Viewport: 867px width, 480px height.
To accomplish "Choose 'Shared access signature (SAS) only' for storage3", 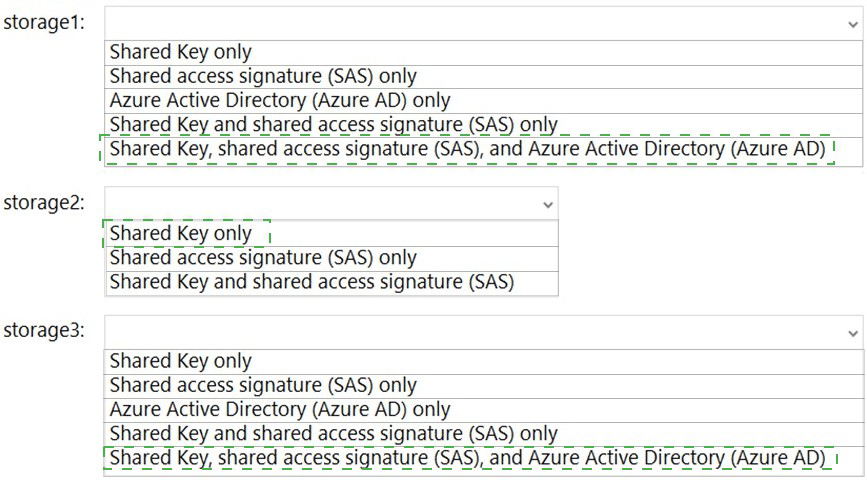I will [x=483, y=385].
